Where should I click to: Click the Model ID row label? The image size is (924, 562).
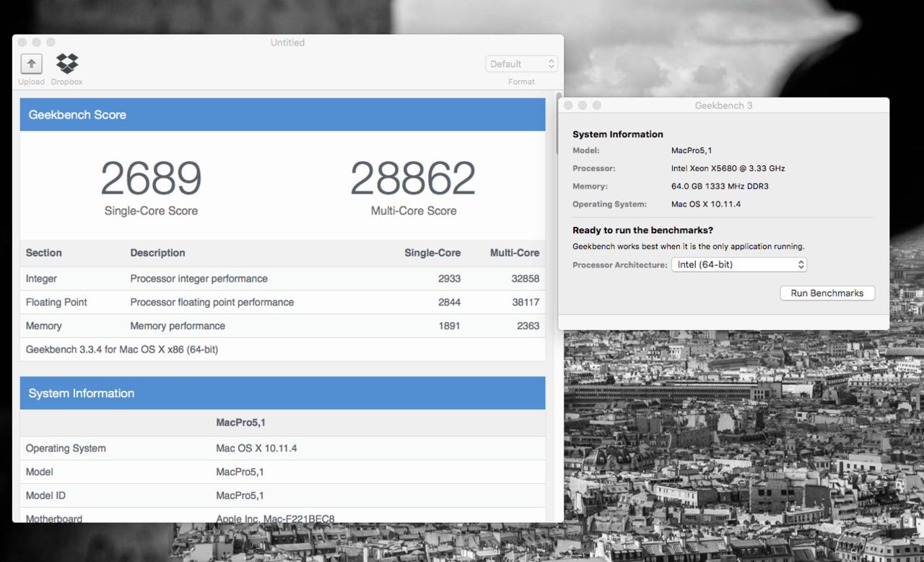(45, 496)
